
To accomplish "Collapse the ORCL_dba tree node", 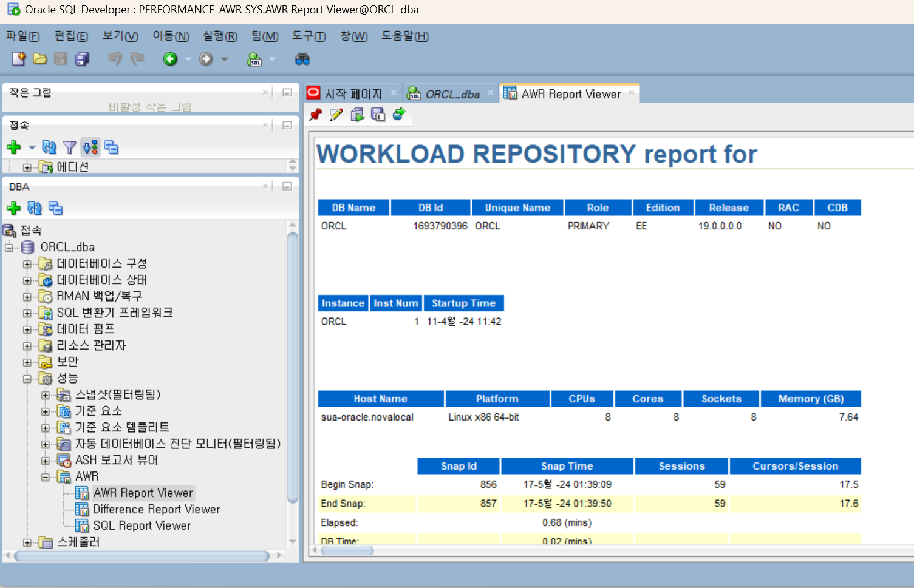I will pyautogui.click(x=9, y=248).
